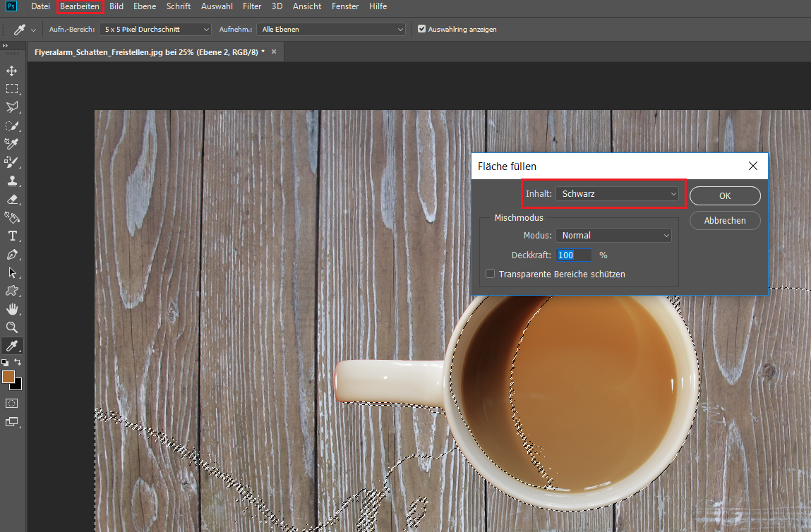
Task: Uncheck Auswahlring anzeigen option
Action: [422, 29]
